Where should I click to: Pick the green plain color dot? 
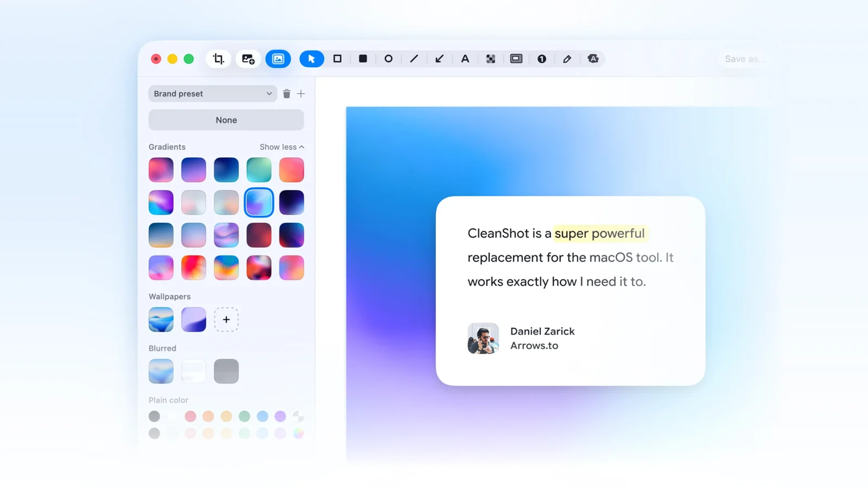(245, 416)
